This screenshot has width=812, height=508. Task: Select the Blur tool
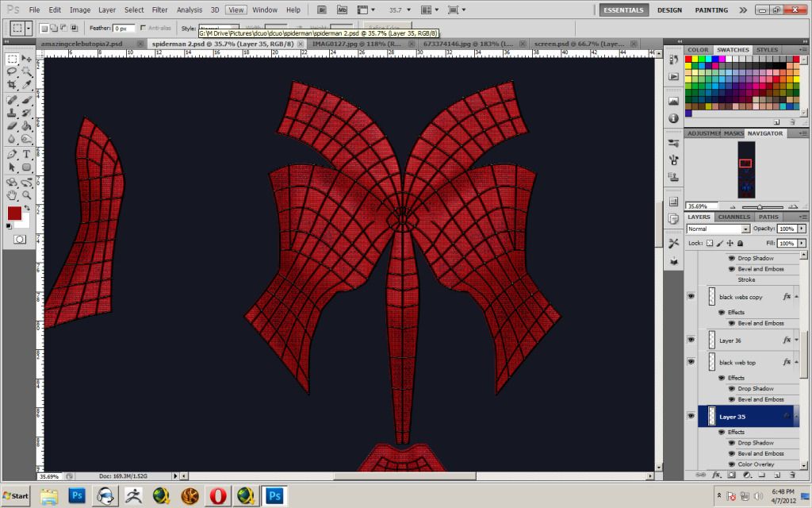(x=12, y=138)
